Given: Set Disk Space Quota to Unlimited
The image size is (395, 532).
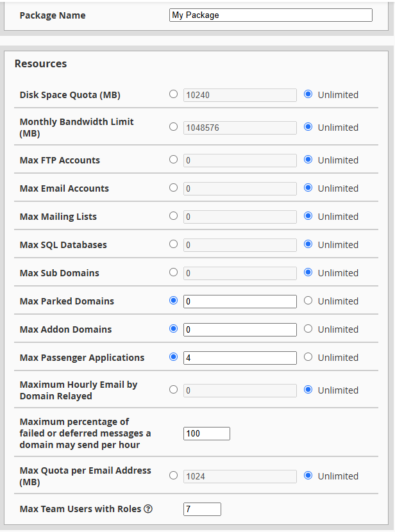Looking at the screenshot, I should tap(308, 94).
